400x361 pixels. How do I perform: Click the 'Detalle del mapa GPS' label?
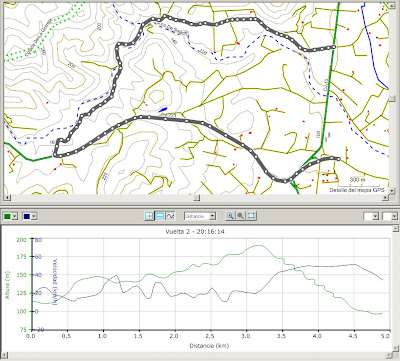tap(357, 190)
